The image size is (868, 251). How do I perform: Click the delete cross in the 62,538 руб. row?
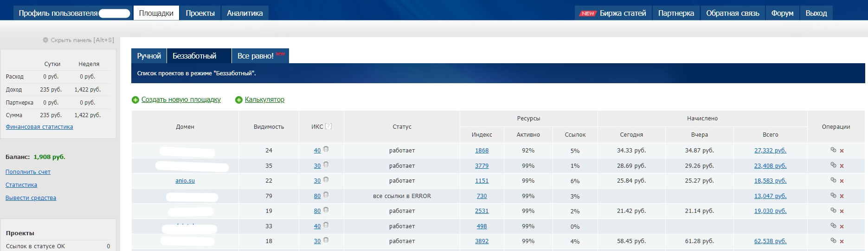point(842,242)
